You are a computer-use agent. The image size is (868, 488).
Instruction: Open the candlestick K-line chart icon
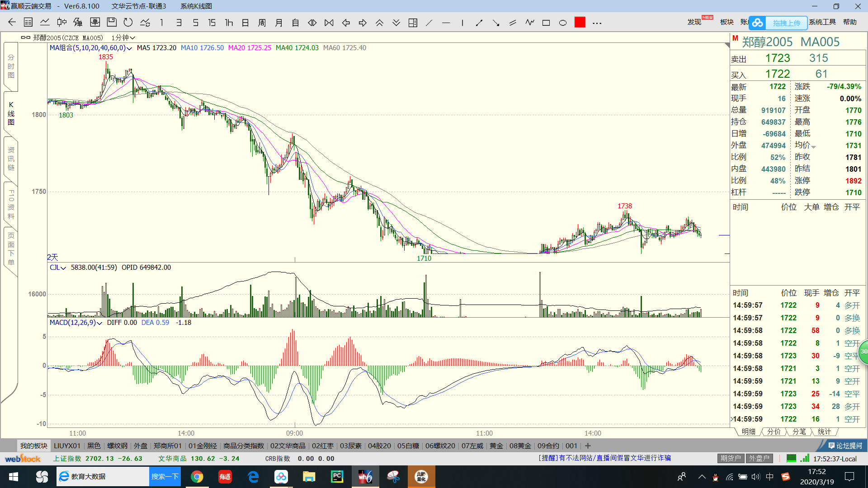tap(61, 23)
